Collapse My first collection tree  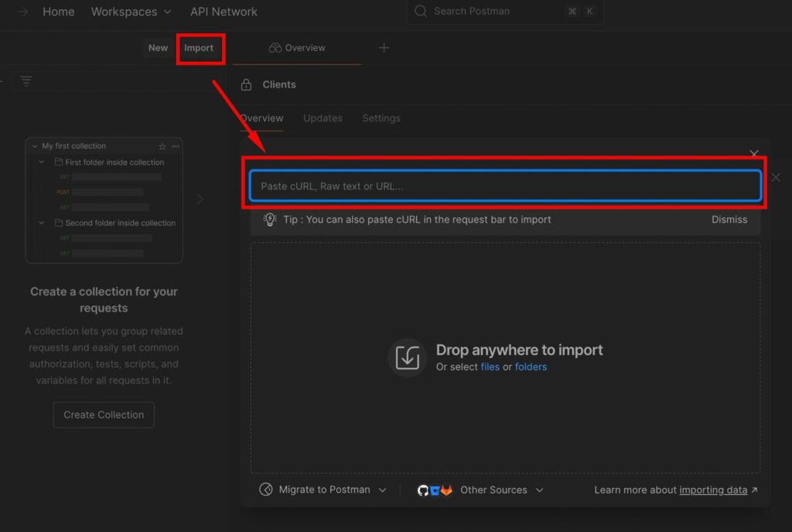point(35,146)
